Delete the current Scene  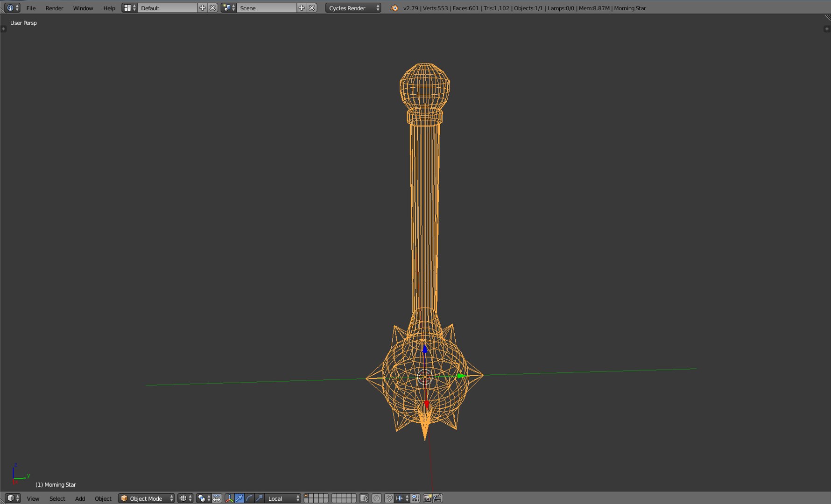coord(312,8)
